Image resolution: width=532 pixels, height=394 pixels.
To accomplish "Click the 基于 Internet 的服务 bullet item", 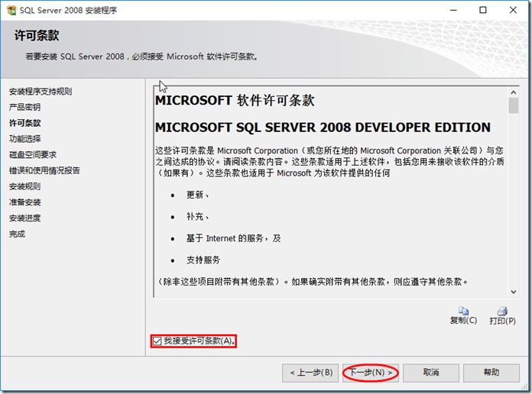I will coord(233,238).
